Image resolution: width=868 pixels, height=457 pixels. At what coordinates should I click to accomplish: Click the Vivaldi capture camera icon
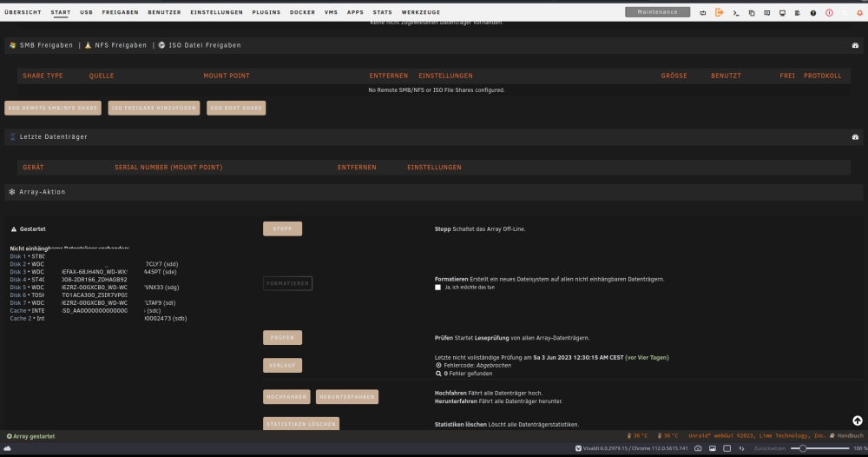[698, 448]
